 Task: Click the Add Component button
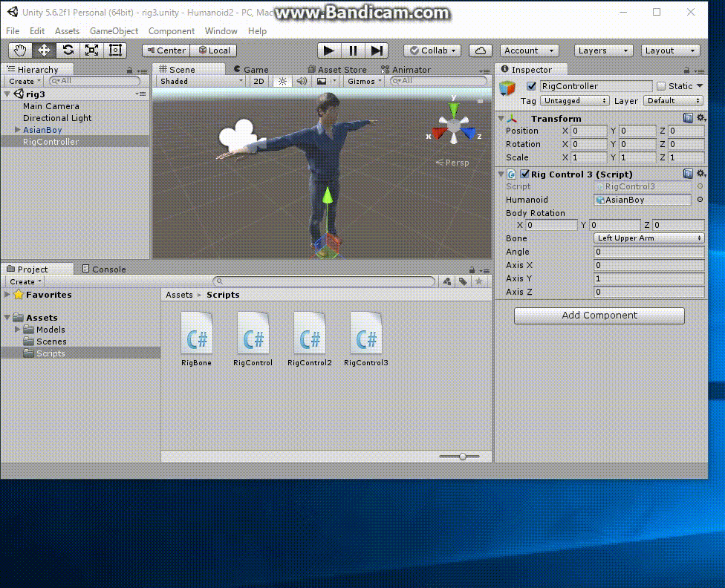click(x=599, y=316)
